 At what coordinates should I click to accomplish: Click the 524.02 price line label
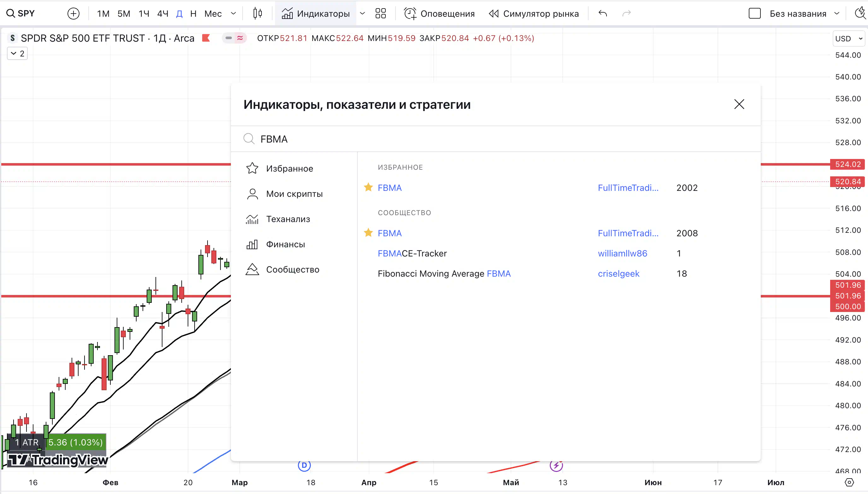[847, 164]
